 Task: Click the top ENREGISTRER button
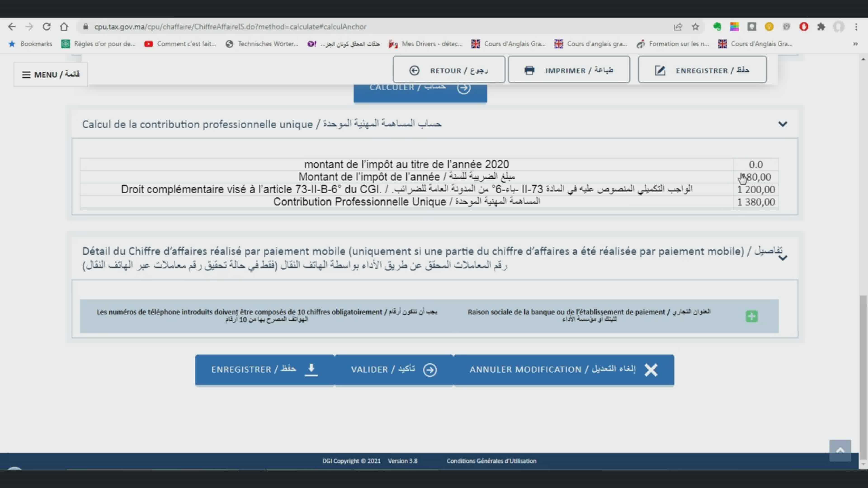point(702,70)
